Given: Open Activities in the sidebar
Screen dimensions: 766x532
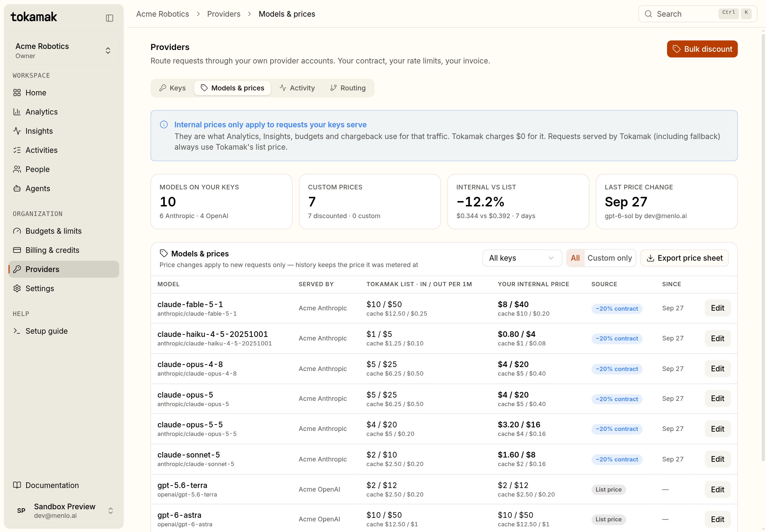Looking at the screenshot, I should point(64,150).
